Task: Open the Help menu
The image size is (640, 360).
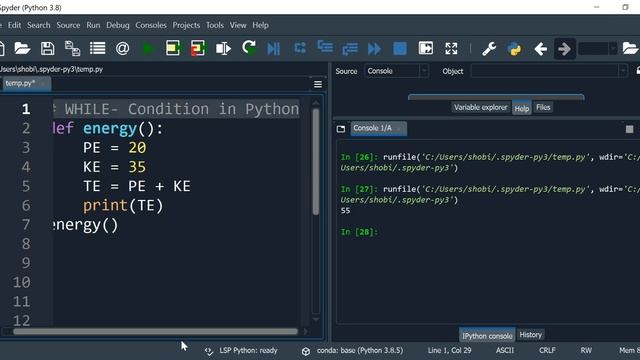Action: pos(260,25)
